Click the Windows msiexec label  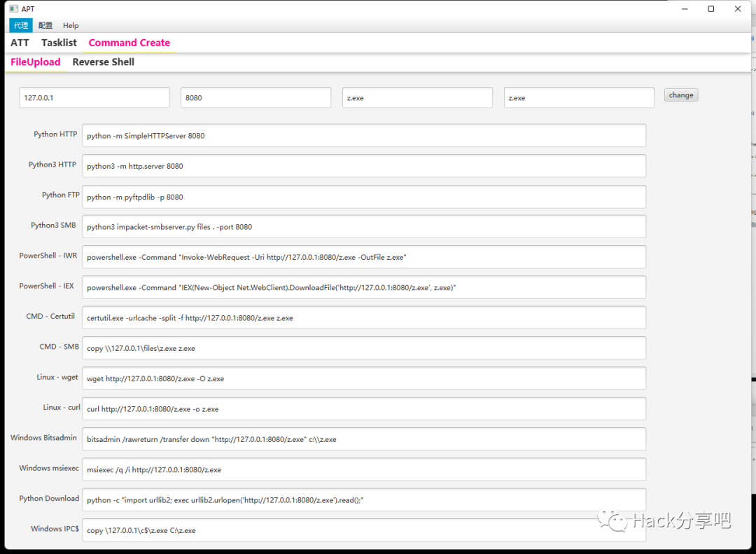point(49,469)
